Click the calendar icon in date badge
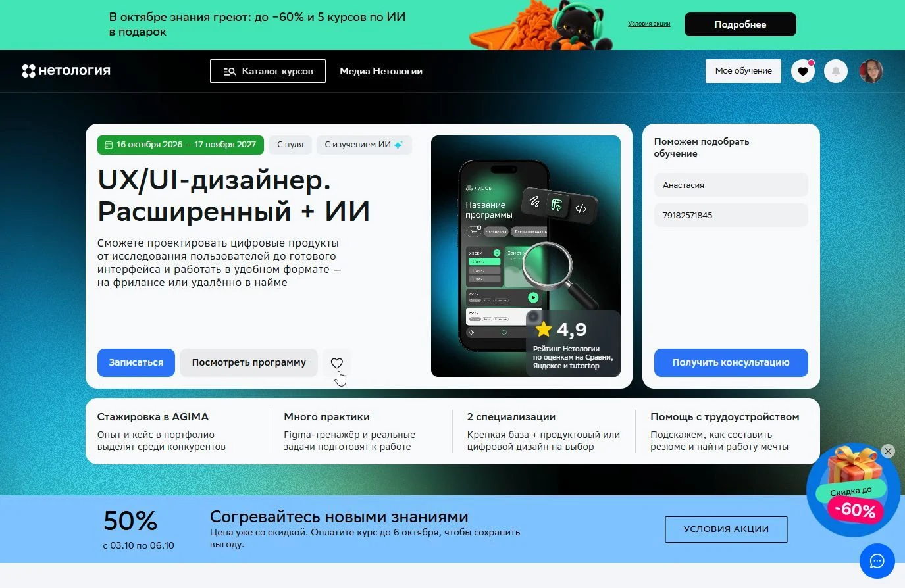 (109, 145)
